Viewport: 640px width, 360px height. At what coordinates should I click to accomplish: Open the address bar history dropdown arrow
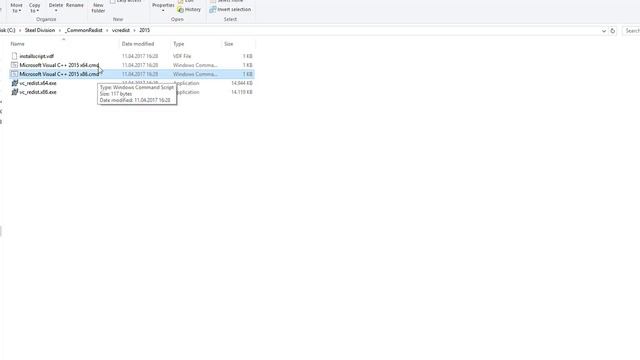click(x=604, y=31)
